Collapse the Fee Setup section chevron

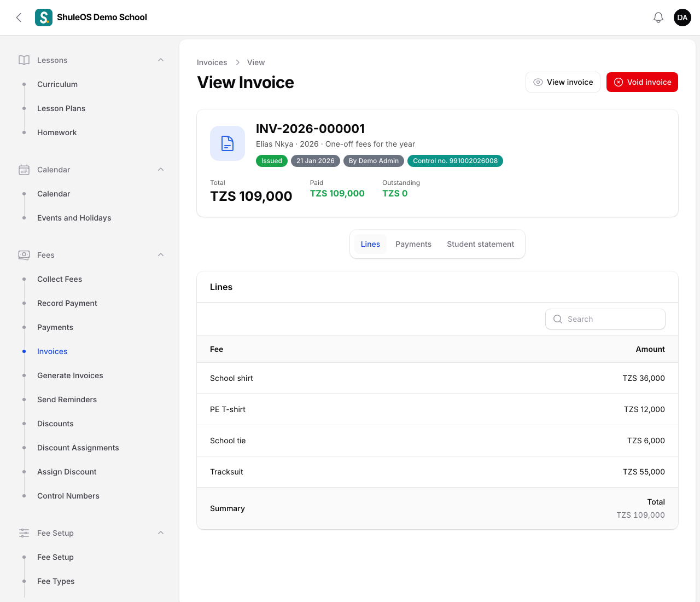[161, 533]
